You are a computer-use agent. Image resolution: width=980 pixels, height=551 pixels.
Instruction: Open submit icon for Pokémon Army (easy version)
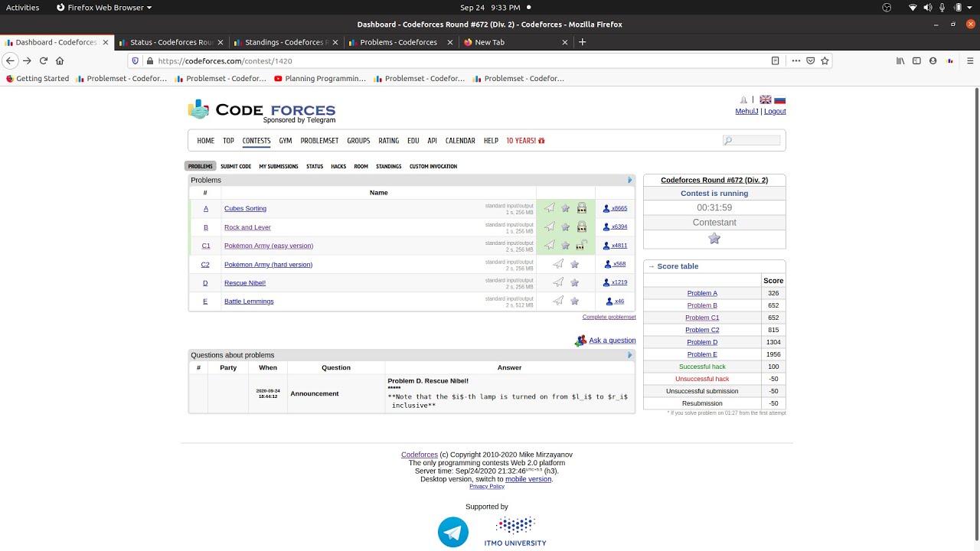[x=550, y=246]
